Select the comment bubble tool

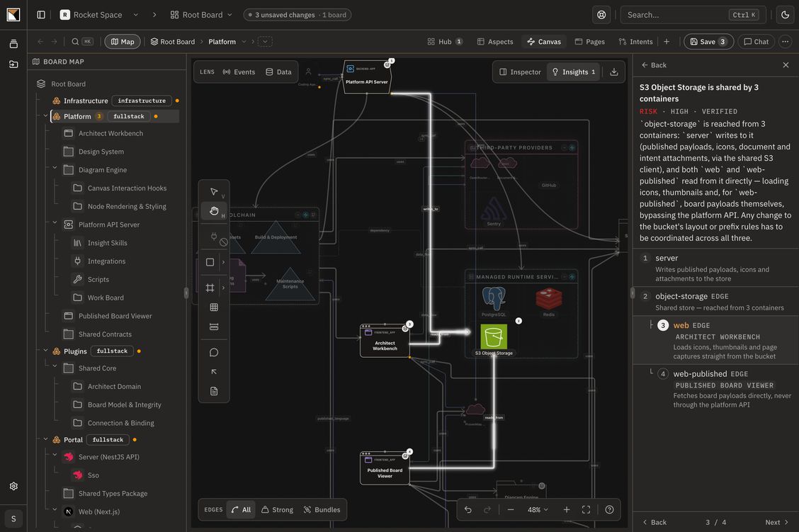click(214, 352)
